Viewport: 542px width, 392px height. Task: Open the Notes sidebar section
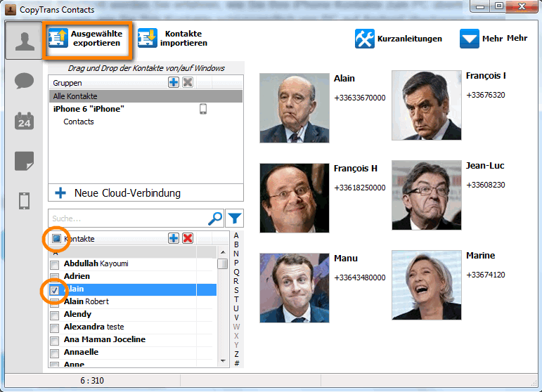pos(24,161)
